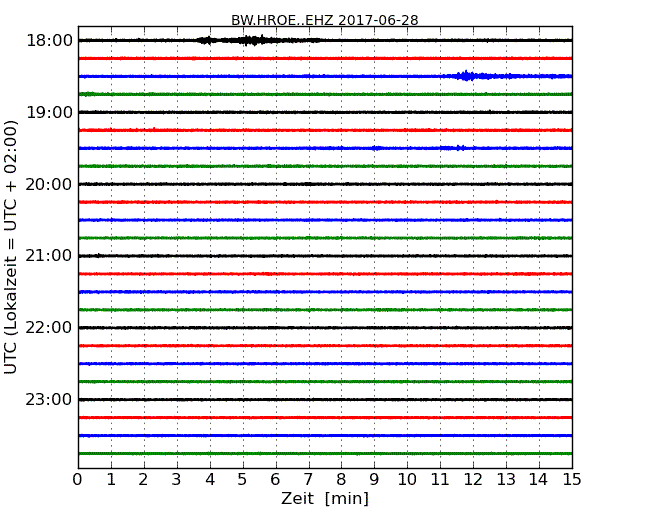Click the x-axis tick label 3
This screenshot has width=650, height=520.
pos(177,480)
